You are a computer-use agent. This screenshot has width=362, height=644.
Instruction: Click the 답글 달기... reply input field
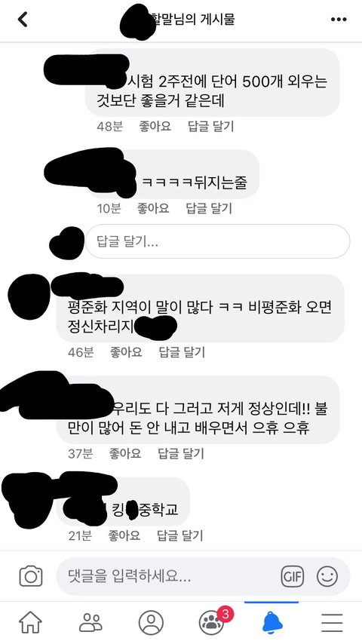click(x=218, y=241)
